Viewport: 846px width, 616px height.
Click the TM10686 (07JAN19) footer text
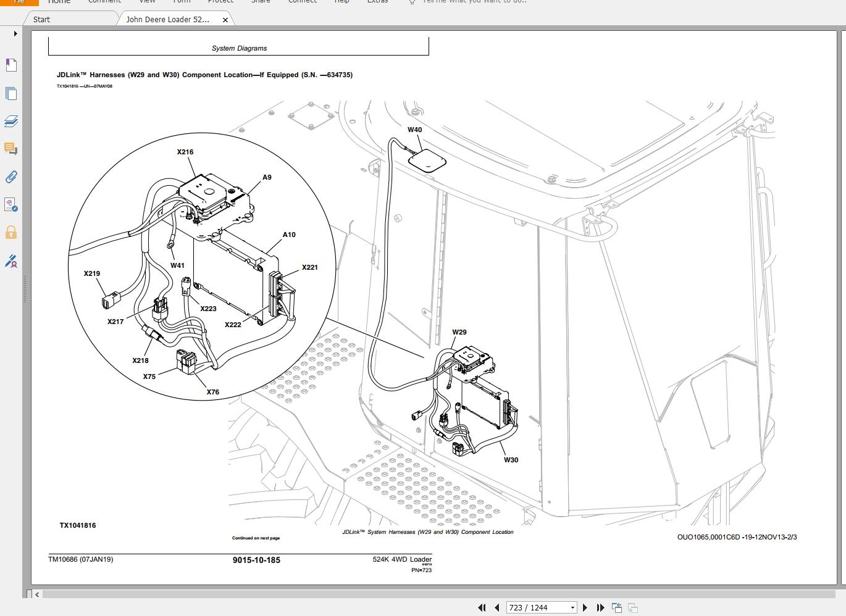point(81,559)
